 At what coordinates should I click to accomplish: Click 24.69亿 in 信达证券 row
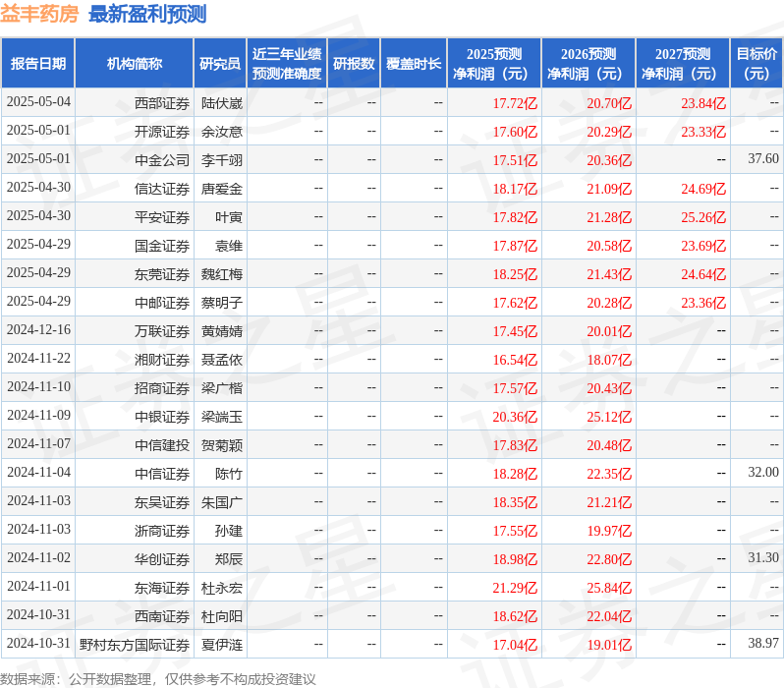click(703, 189)
